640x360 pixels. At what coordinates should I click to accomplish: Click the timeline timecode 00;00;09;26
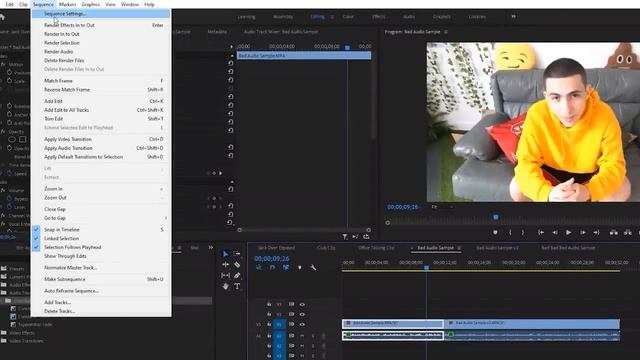point(271,258)
